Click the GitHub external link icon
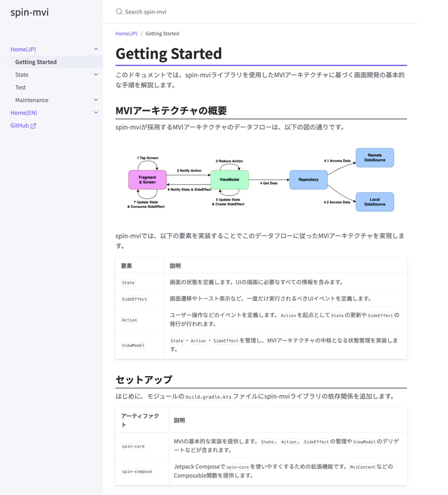 pos(33,126)
